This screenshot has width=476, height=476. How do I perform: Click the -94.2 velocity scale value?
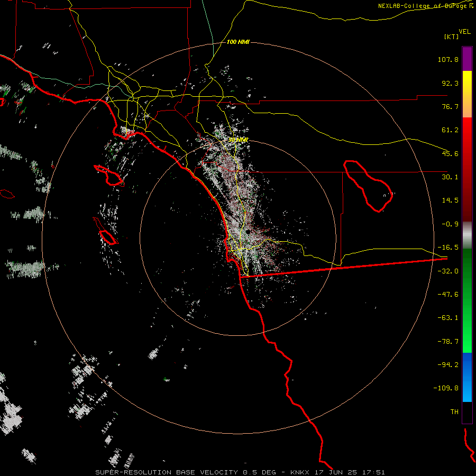tap(448, 365)
